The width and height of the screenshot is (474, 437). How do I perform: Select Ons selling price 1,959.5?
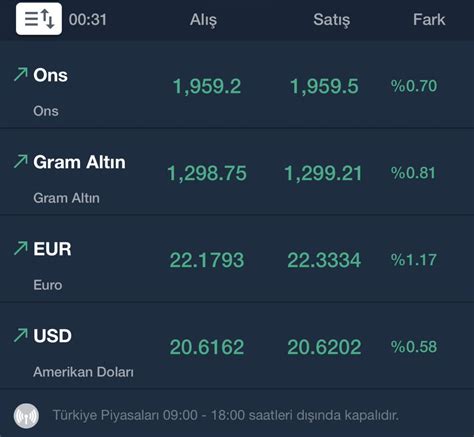[x=324, y=86]
